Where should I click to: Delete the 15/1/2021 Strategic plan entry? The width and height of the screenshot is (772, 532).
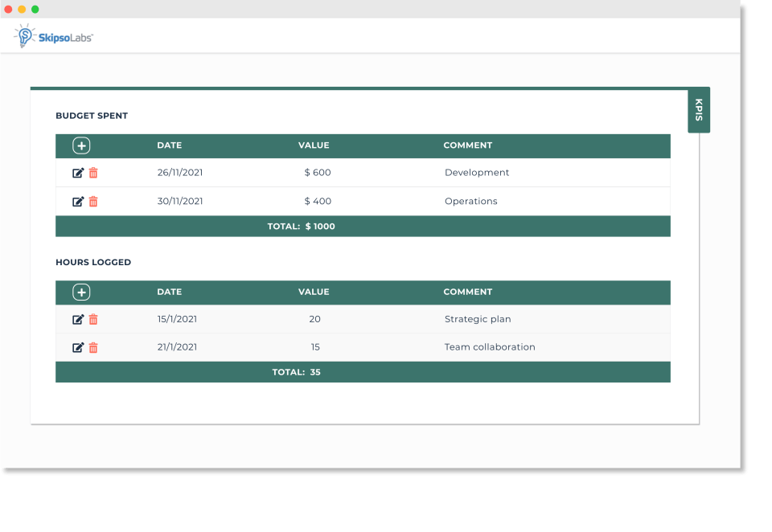tap(93, 319)
